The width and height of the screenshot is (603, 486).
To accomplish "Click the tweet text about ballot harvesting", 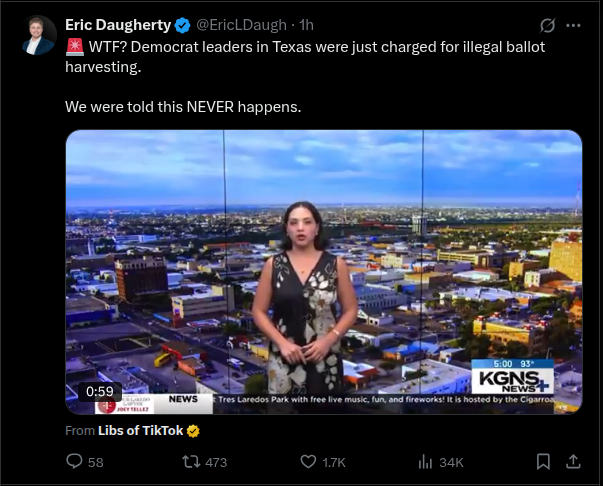I will (x=305, y=77).
